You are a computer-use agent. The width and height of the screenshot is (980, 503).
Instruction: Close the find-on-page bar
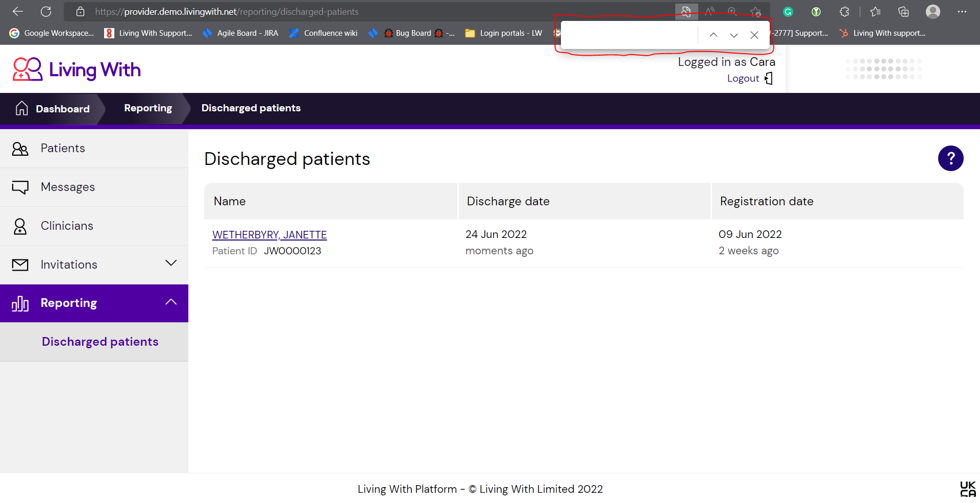pyautogui.click(x=754, y=35)
